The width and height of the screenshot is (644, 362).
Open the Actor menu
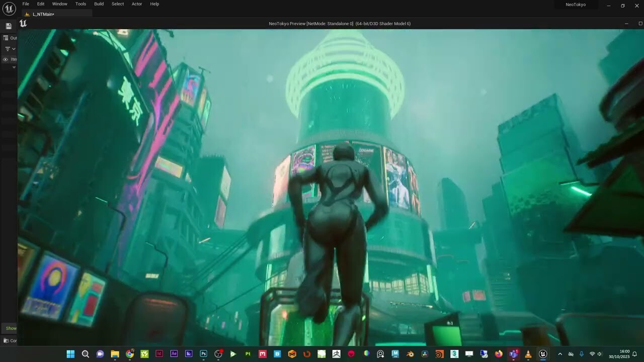point(137,4)
